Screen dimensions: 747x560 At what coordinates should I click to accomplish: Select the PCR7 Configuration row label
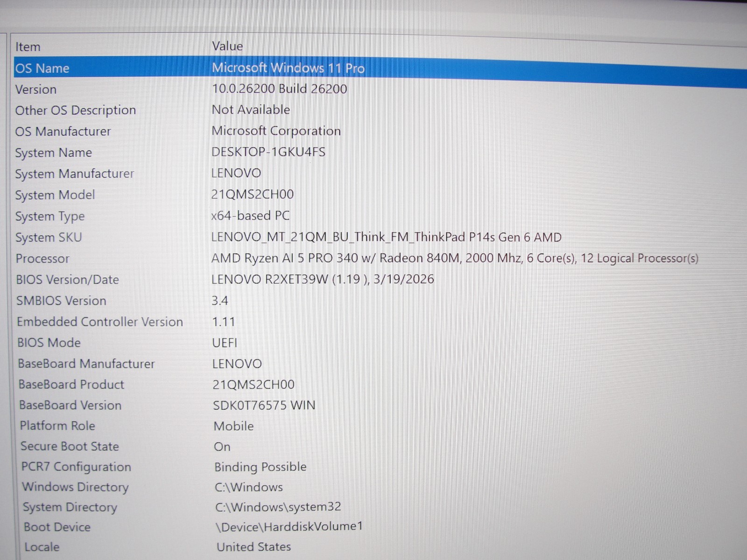76,467
